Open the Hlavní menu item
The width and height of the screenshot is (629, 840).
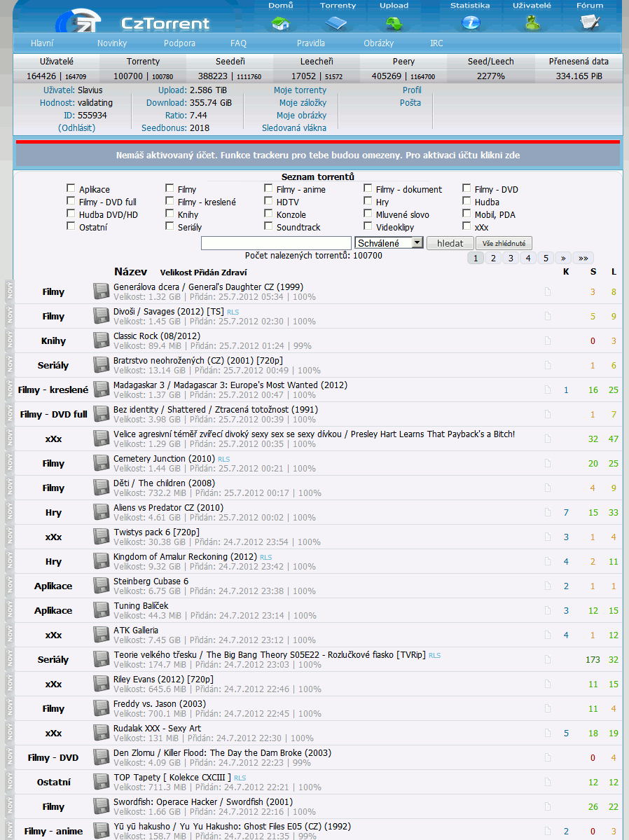pyautogui.click(x=42, y=43)
